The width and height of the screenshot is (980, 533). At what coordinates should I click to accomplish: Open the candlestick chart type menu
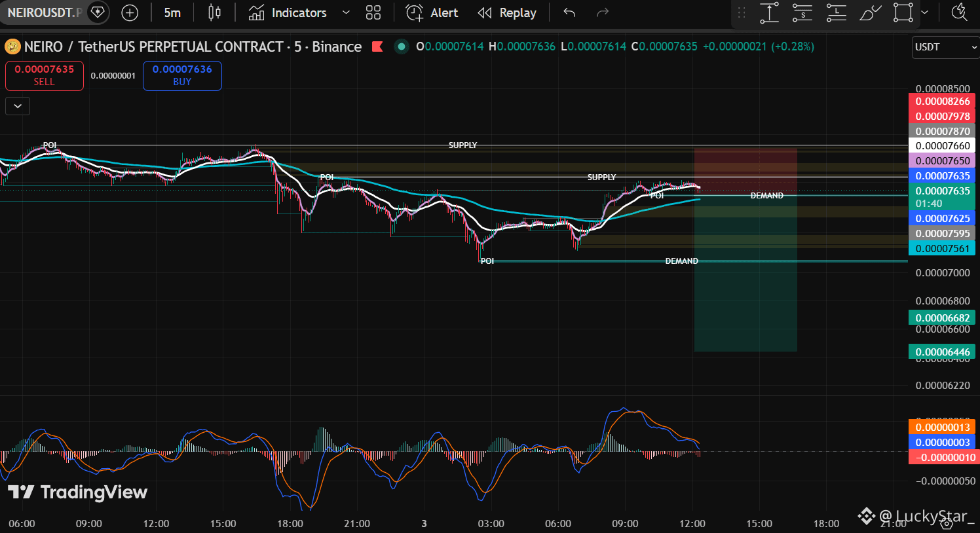(214, 12)
